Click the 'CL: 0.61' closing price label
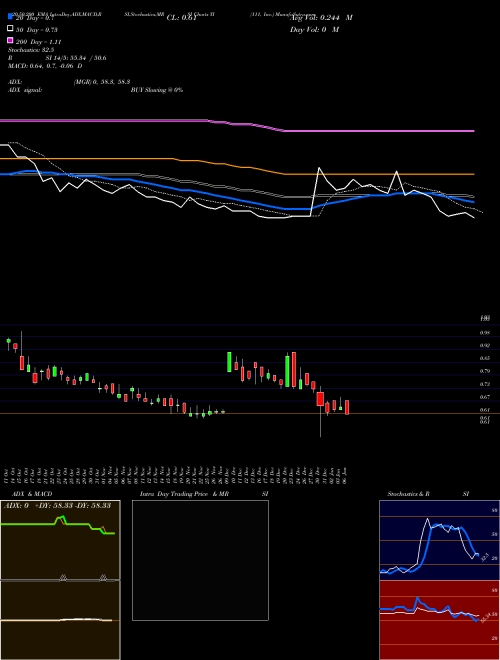Screen dimensions: 500x660 182,18
